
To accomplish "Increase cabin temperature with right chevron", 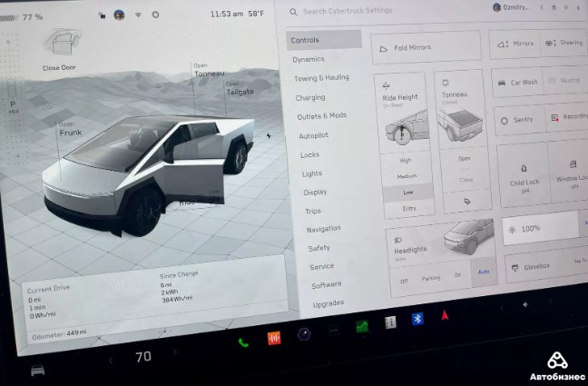I will pos(175,351).
